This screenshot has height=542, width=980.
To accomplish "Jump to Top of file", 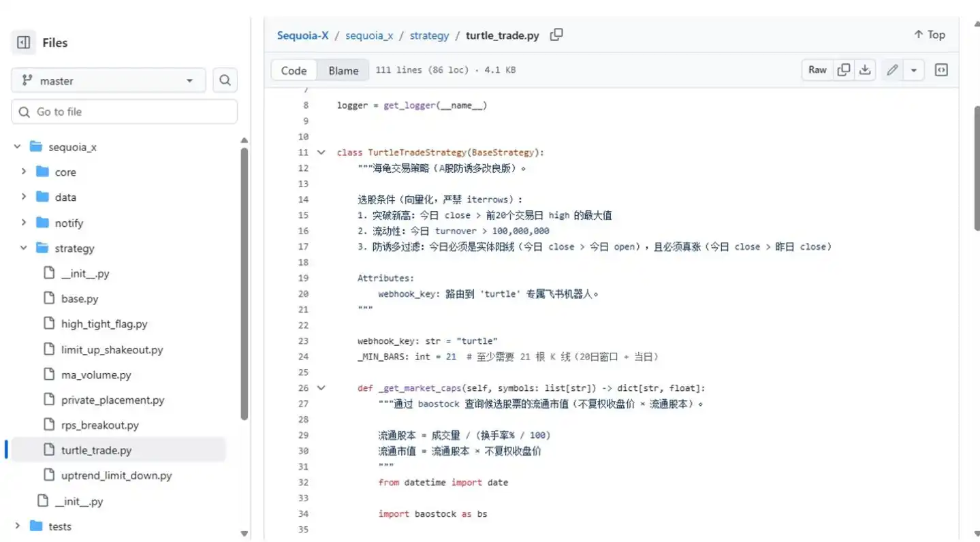I will point(930,35).
